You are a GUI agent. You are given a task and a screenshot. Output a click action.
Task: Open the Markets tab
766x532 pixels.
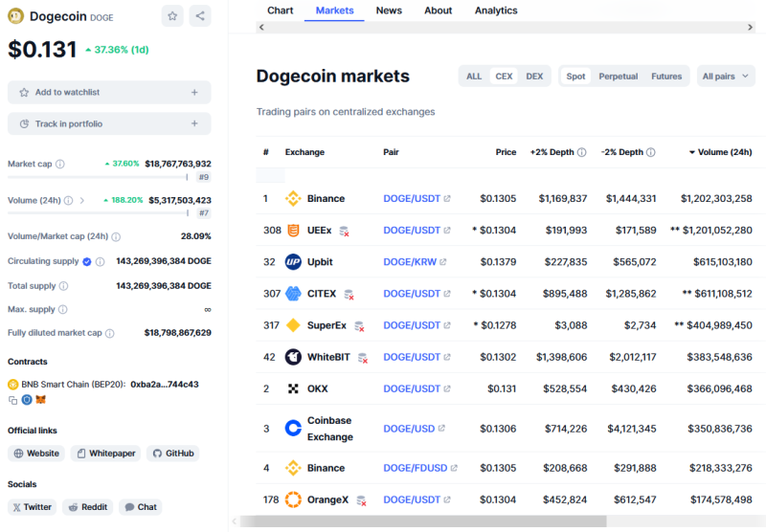click(334, 11)
